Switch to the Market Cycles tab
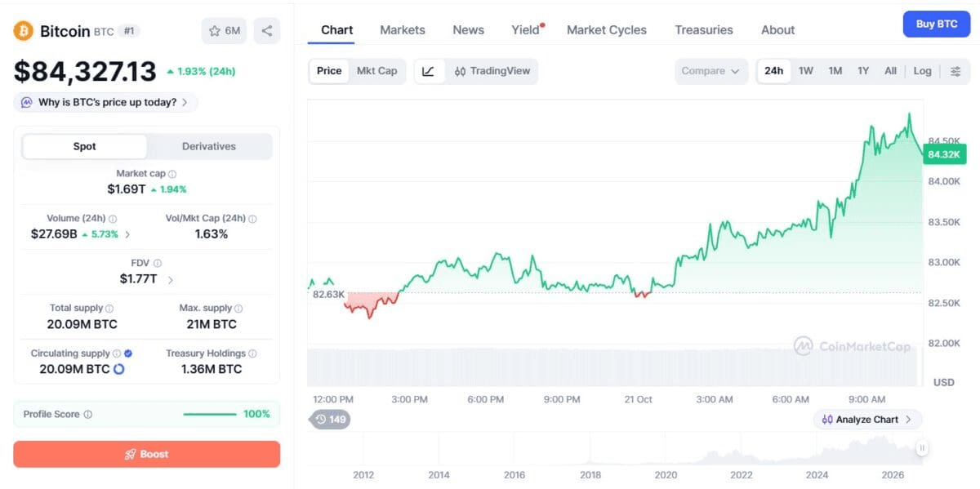Screen dimensions: 980x489 tap(607, 30)
